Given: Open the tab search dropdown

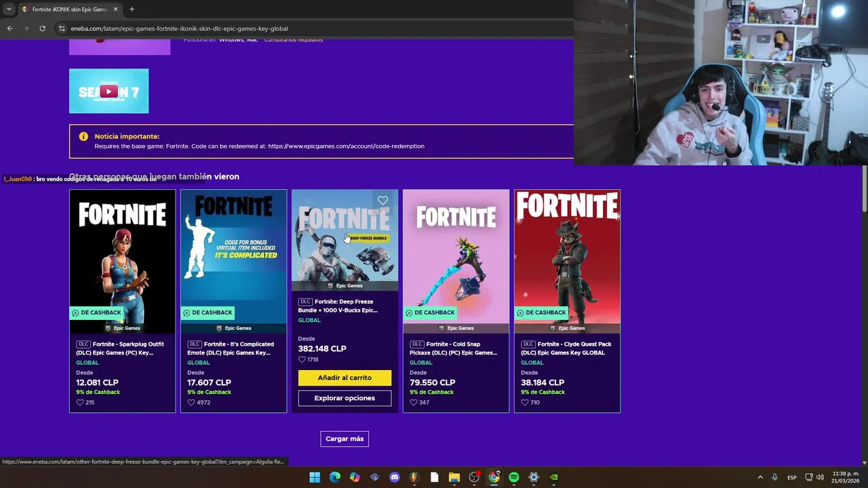Looking at the screenshot, I should pos(9,9).
